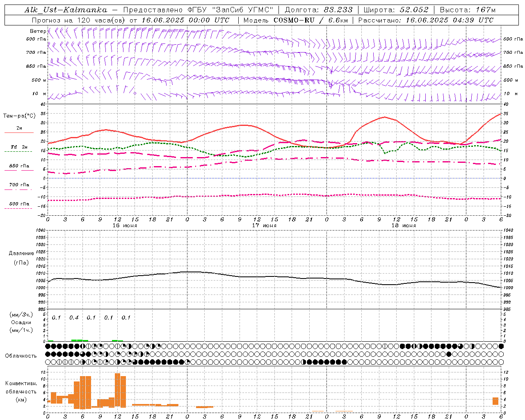Click the Давление pressure panel label

[21, 253]
